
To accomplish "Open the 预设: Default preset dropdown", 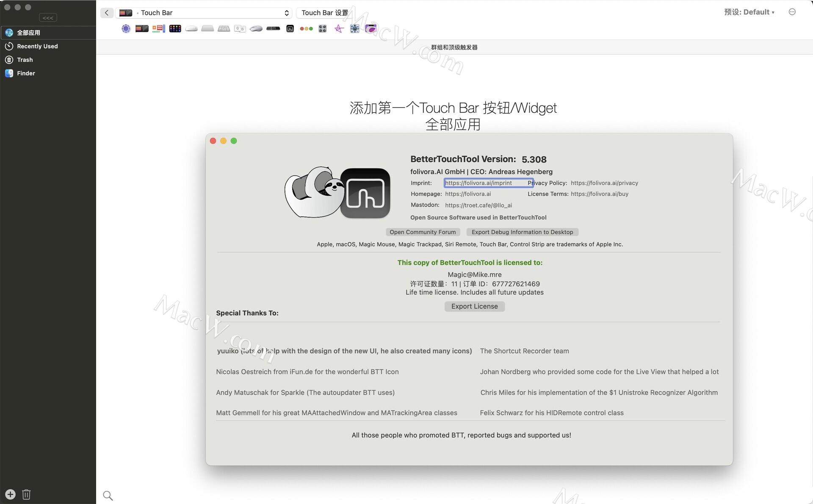I will (749, 12).
